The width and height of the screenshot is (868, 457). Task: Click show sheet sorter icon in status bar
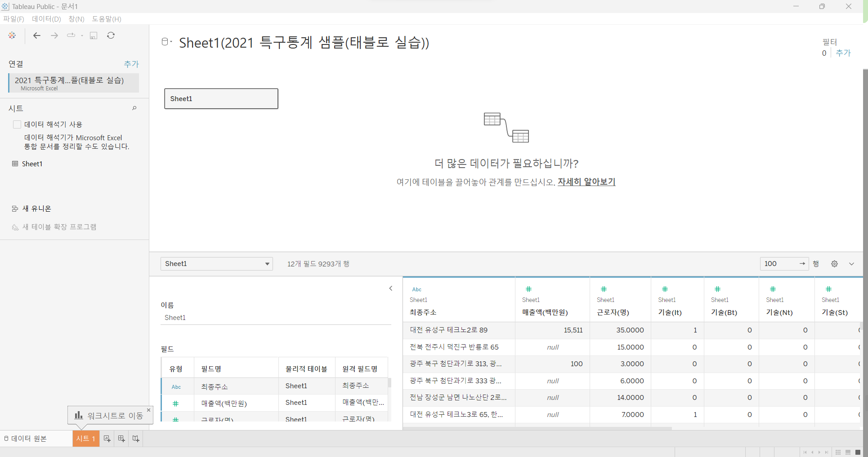[838, 452]
